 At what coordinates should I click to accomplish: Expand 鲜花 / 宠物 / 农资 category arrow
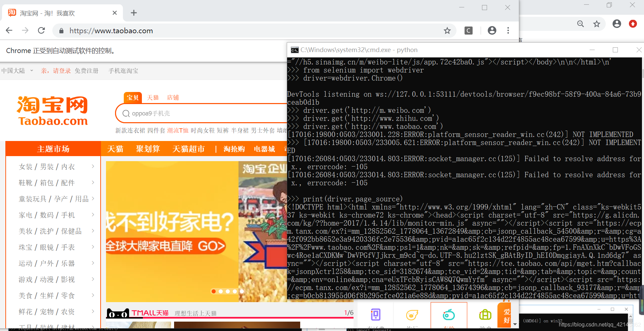pyautogui.click(x=93, y=311)
